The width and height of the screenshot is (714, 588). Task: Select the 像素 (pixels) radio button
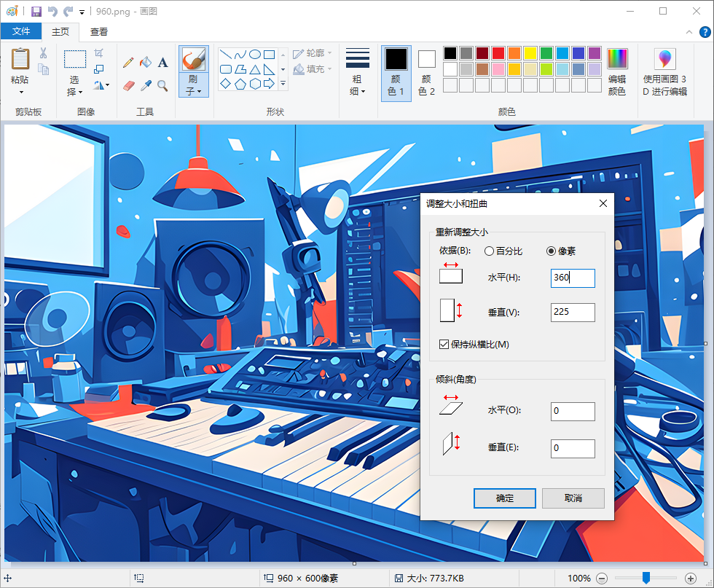(x=552, y=251)
